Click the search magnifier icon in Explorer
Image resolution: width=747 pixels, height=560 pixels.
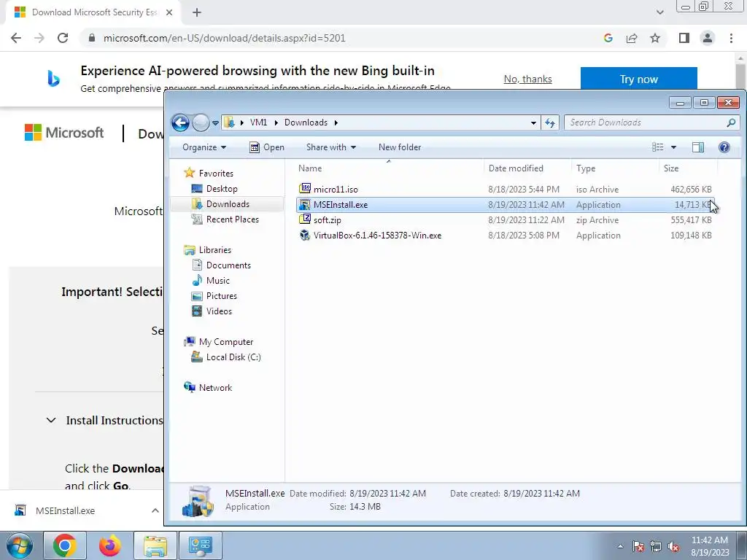coord(731,122)
